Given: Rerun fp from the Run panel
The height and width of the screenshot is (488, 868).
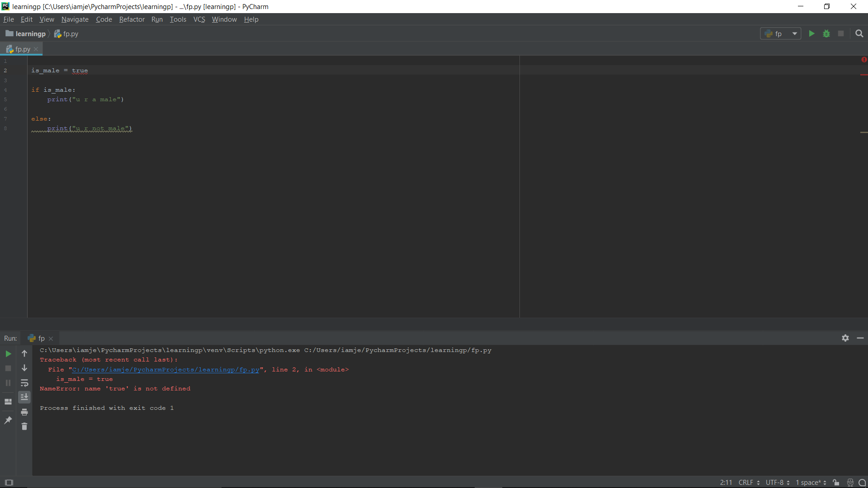Looking at the screenshot, I should (x=8, y=354).
